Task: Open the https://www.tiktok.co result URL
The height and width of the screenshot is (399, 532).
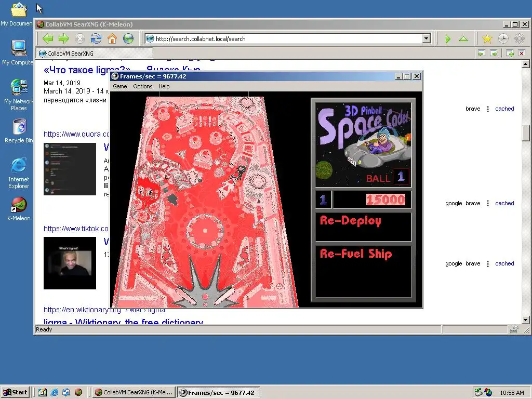Action: click(76, 229)
